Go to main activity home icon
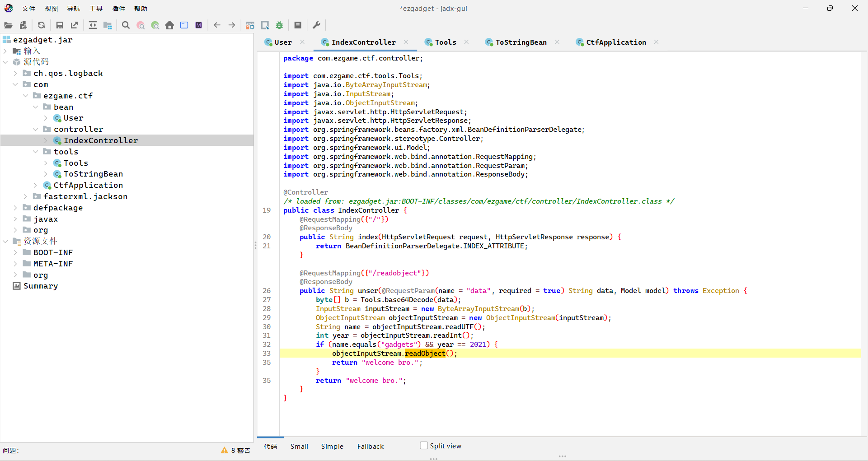The image size is (868, 461). click(169, 25)
